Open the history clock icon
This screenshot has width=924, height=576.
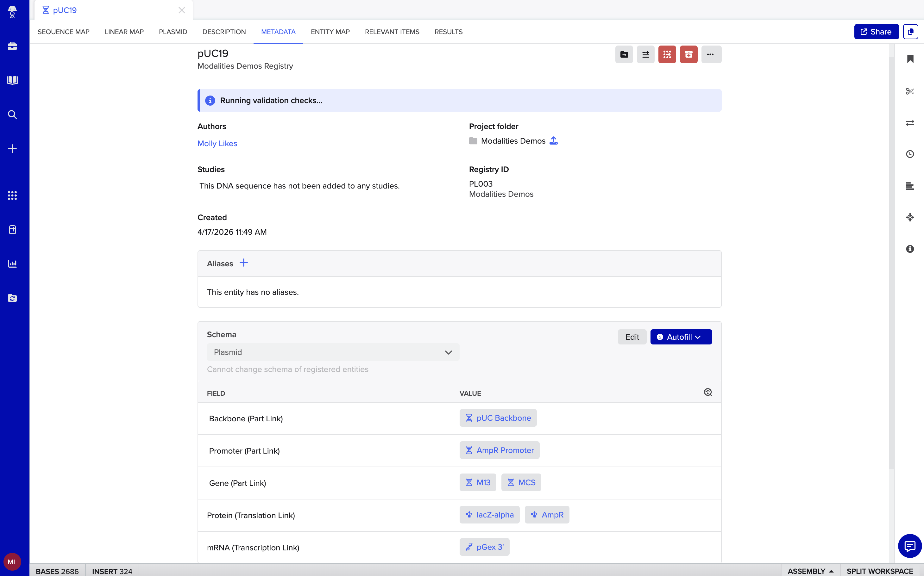[x=910, y=154]
